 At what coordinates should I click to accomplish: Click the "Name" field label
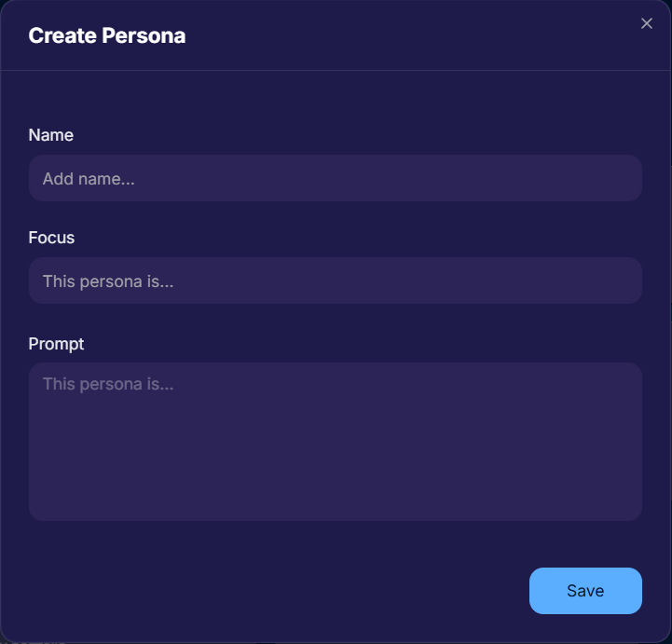tap(51, 135)
